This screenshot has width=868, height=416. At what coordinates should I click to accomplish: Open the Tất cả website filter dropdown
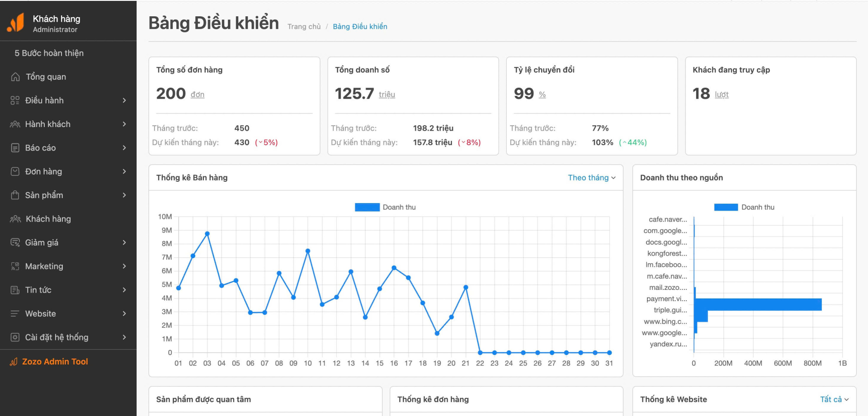coord(835,399)
